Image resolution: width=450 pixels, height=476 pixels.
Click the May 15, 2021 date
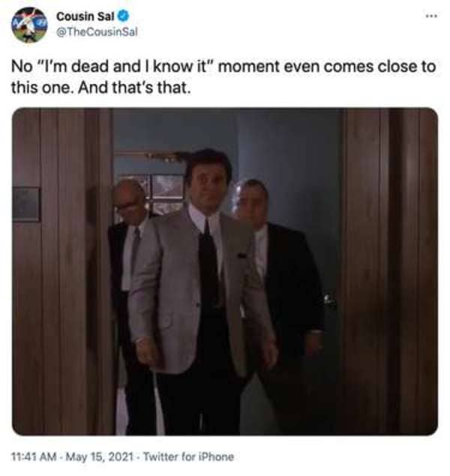point(100,456)
